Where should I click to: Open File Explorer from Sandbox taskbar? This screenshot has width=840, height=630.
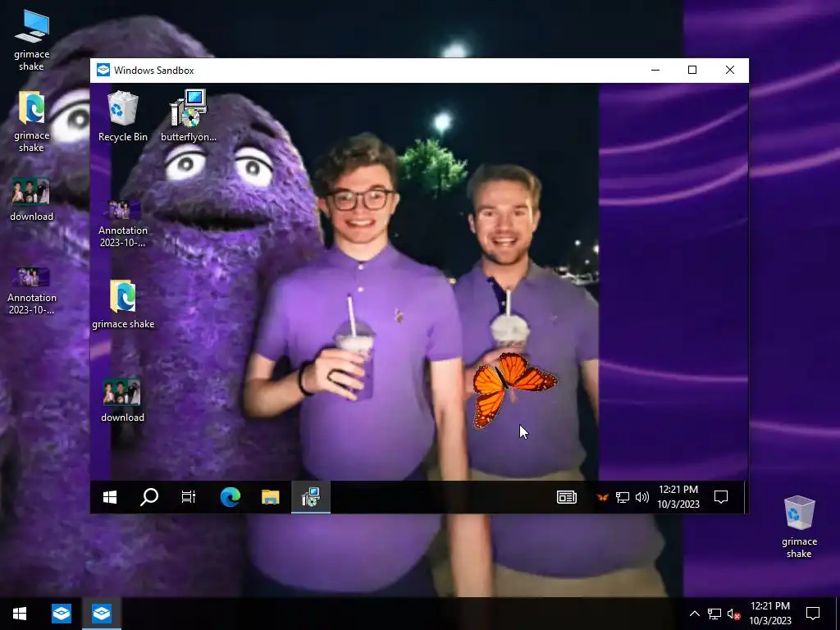click(x=271, y=497)
